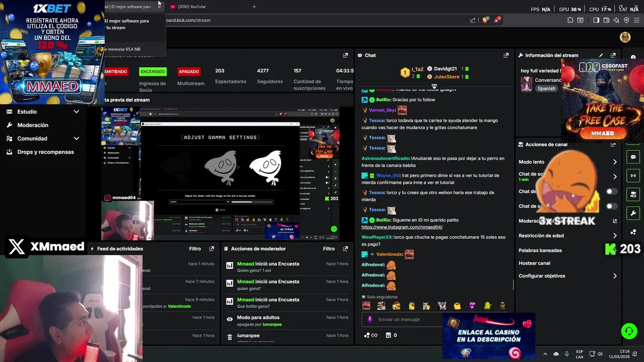Open the green headset support button
The image size is (644, 362).
[x=629, y=331]
